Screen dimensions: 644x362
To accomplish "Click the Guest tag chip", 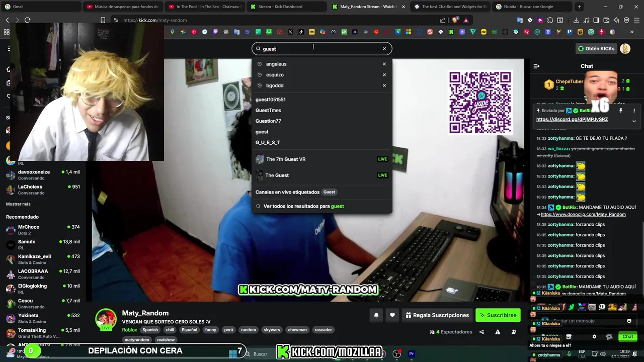I will [x=329, y=192].
